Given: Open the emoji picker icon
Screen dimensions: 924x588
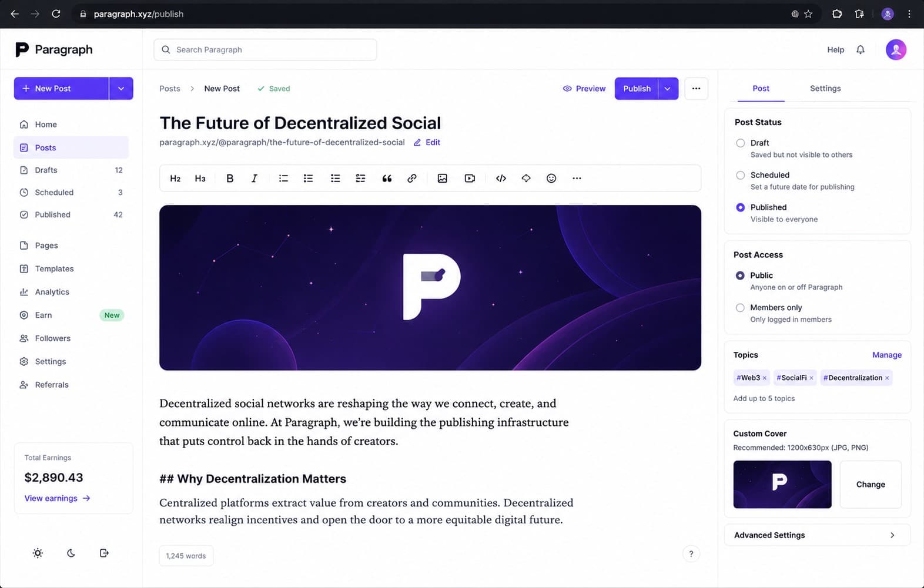Looking at the screenshot, I should click(x=551, y=179).
